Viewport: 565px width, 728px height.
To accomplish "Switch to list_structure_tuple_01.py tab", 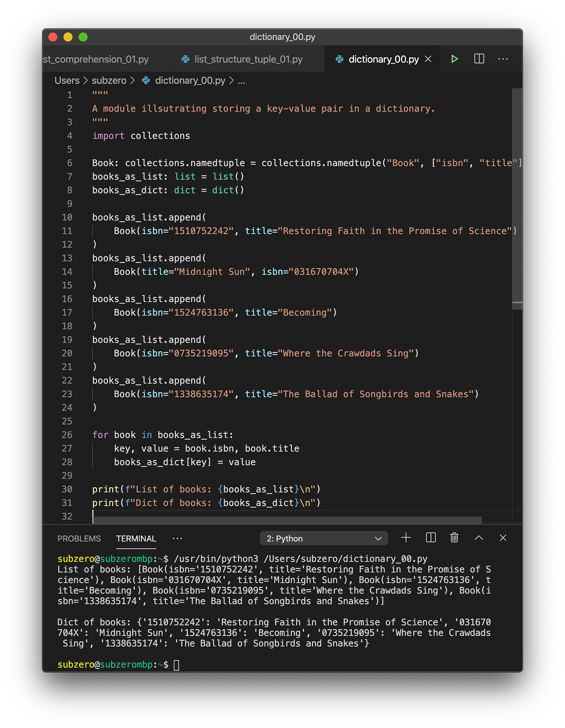I will click(x=247, y=59).
